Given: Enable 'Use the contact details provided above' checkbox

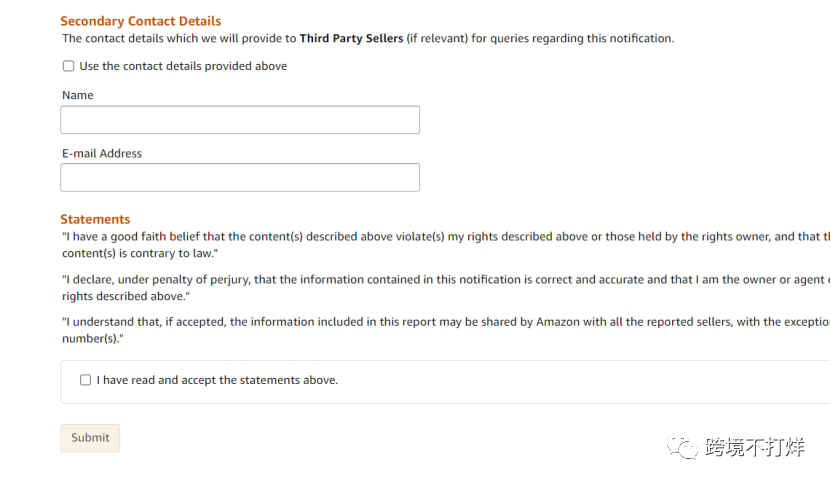Looking at the screenshot, I should pos(68,66).
